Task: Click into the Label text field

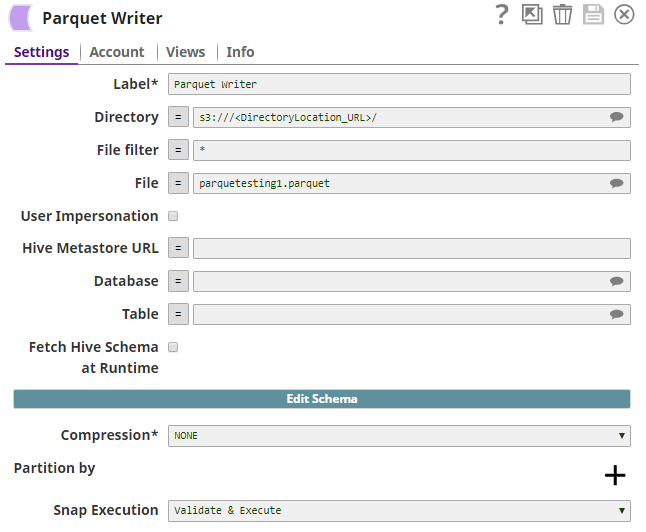Action: 399,85
